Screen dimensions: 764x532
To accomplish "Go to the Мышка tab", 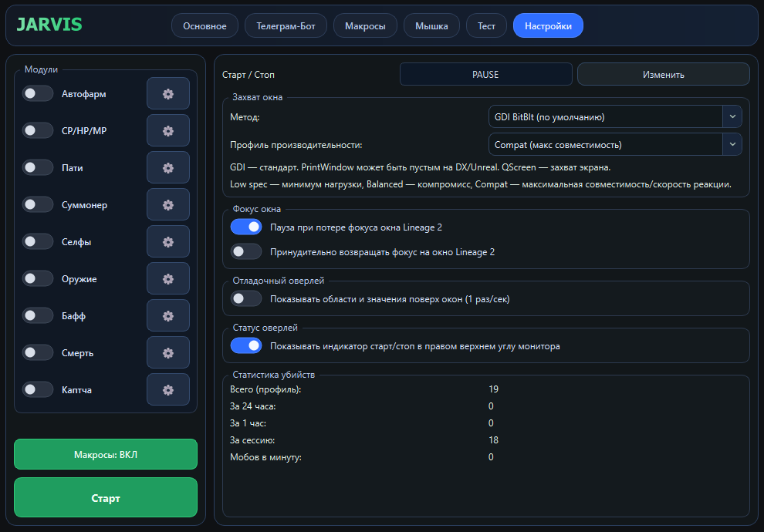I will click(431, 26).
